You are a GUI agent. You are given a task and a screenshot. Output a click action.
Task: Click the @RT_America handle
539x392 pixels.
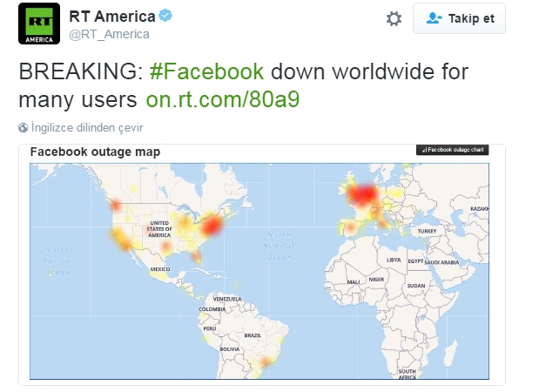110,34
